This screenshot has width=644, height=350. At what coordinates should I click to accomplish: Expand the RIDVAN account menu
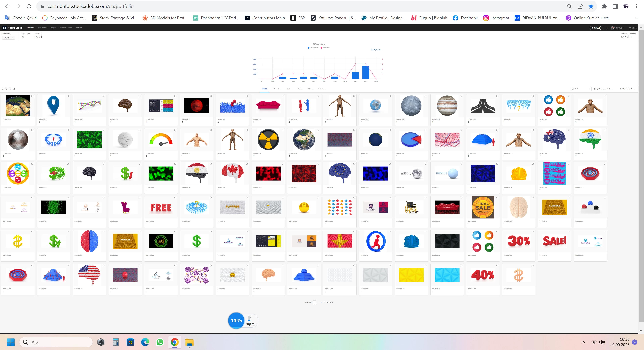(x=619, y=28)
